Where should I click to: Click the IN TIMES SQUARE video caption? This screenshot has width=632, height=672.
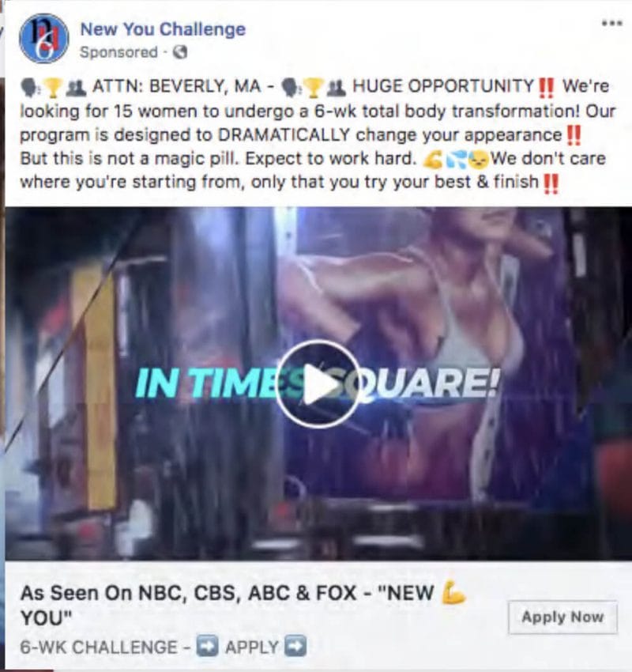pyautogui.click(x=318, y=382)
